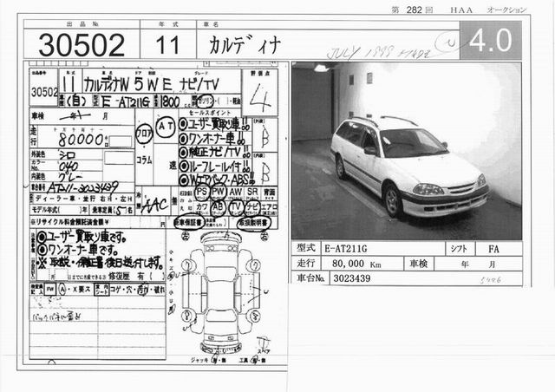Select the large printed lot number 30502

coord(82,45)
